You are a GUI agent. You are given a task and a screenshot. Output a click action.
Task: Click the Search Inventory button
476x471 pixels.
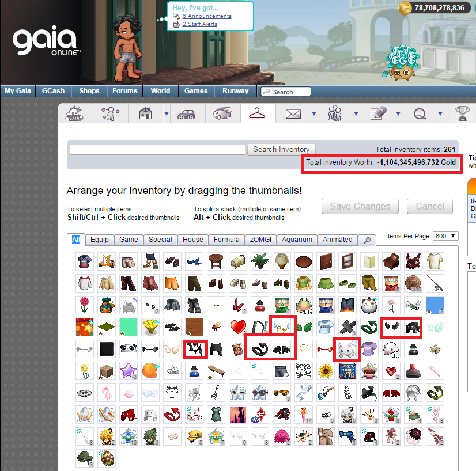coord(281,150)
